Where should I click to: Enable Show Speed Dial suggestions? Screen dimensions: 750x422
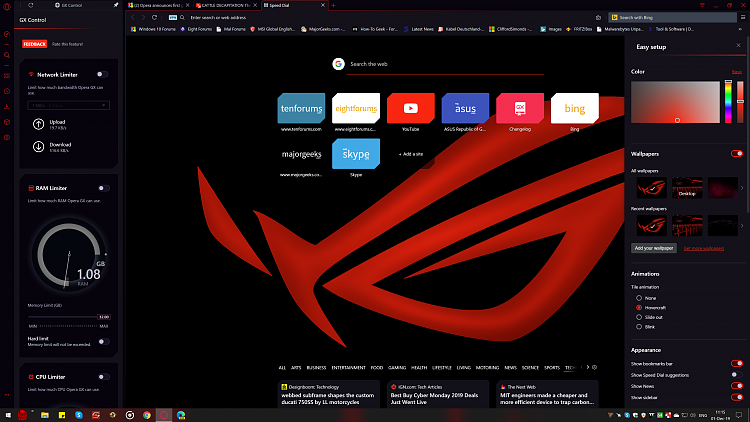[x=737, y=374]
